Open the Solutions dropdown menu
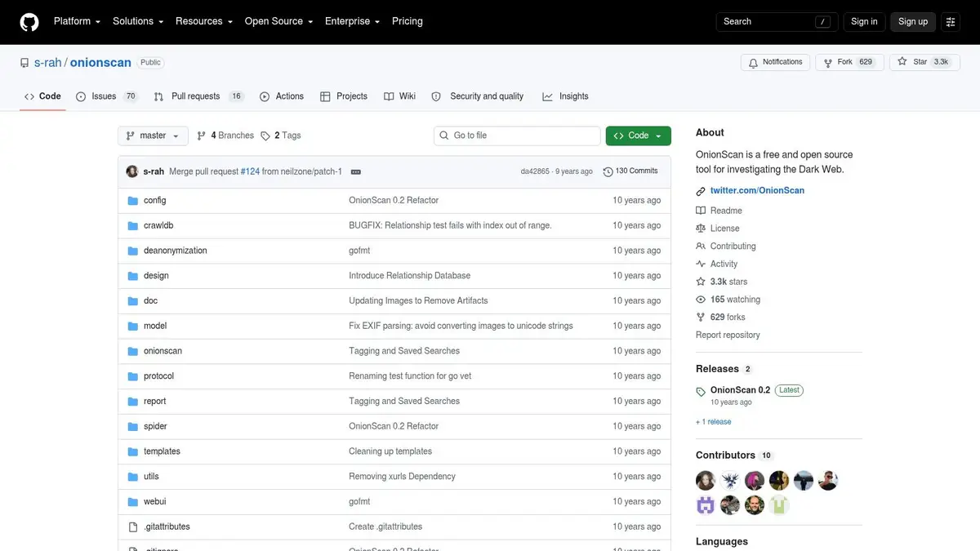Image resolution: width=980 pixels, height=551 pixels. (x=138, y=21)
